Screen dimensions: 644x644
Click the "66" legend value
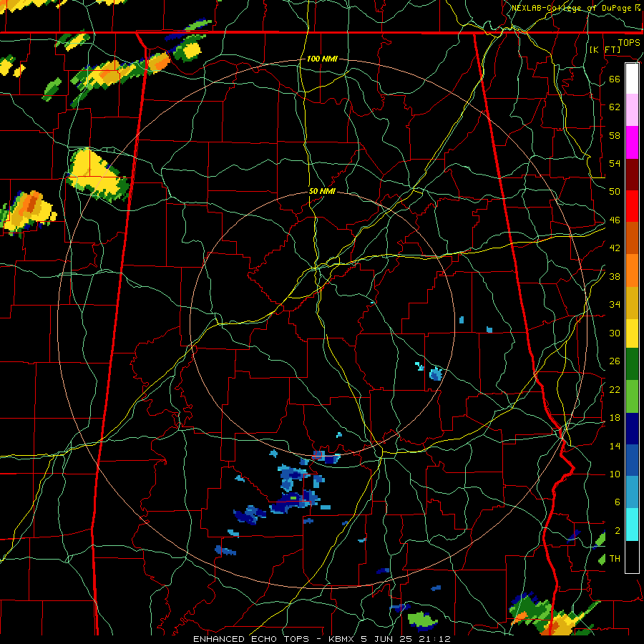tap(615, 79)
